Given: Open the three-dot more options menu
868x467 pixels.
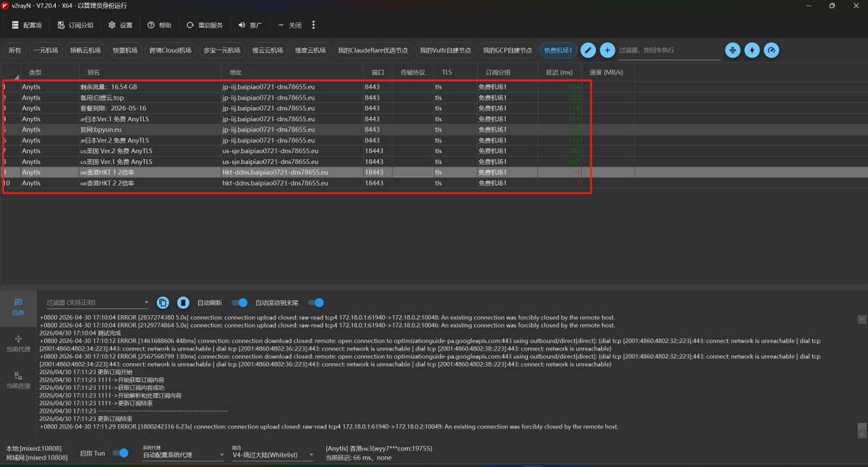Looking at the screenshot, I should (x=313, y=25).
